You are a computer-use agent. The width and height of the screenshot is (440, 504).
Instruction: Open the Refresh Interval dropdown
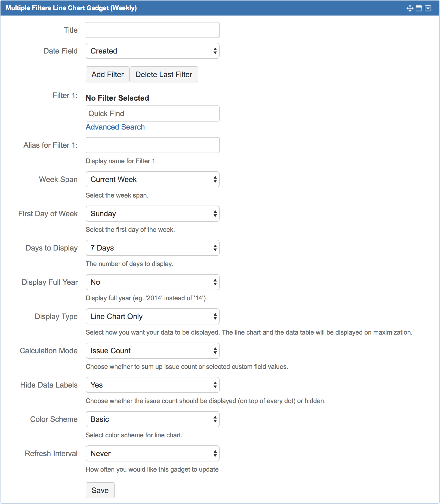pyautogui.click(x=152, y=453)
